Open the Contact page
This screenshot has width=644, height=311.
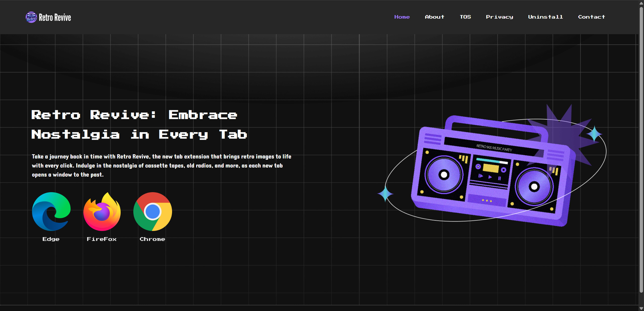pyautogui.click(x=591, y=17)
